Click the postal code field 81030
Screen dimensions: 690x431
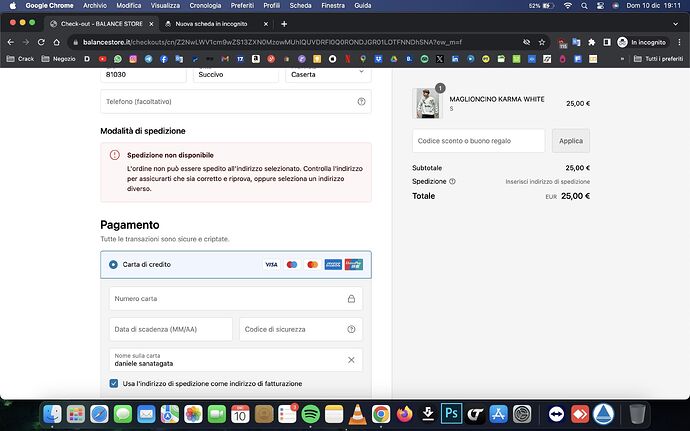tap(143, 74)
